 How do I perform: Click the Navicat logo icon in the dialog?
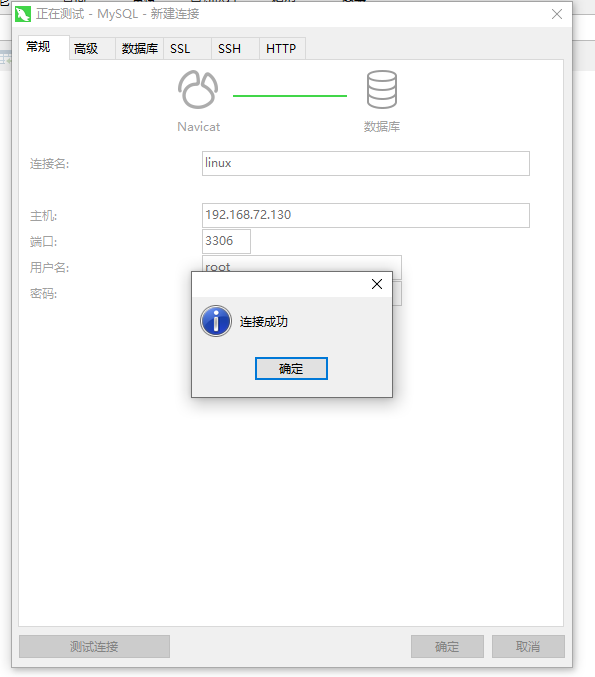198,89
